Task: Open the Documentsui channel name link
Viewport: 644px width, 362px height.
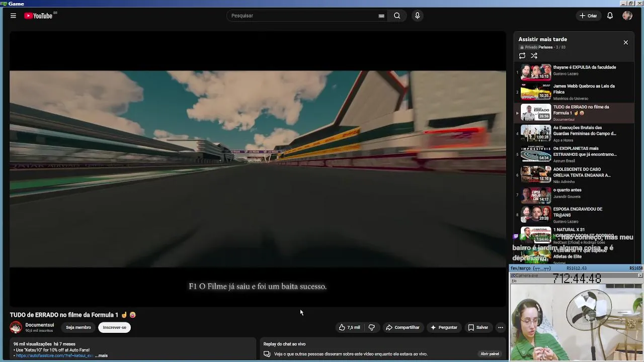Action: coord(40,325)
